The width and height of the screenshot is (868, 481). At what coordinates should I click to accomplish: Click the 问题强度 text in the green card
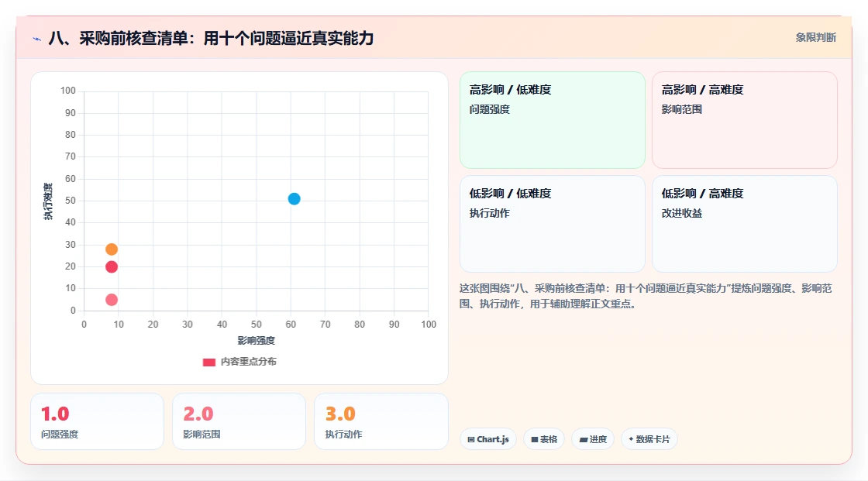pos(489,109)
